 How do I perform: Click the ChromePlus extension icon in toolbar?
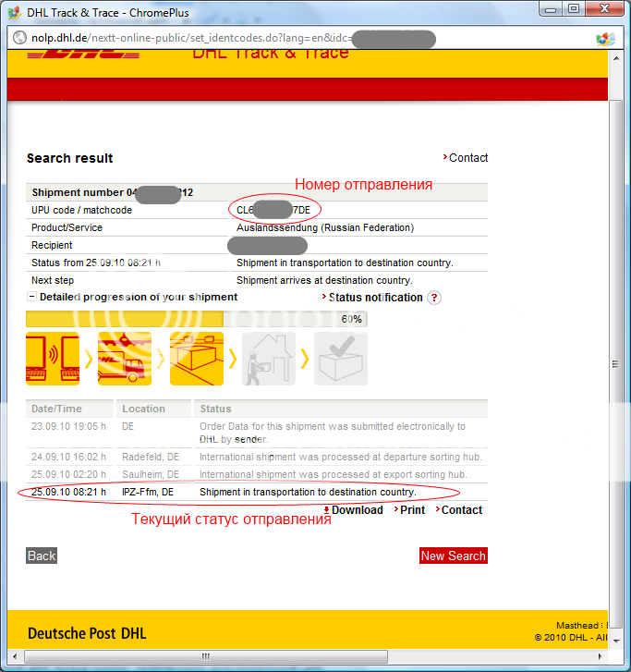(x=605, y=39)
